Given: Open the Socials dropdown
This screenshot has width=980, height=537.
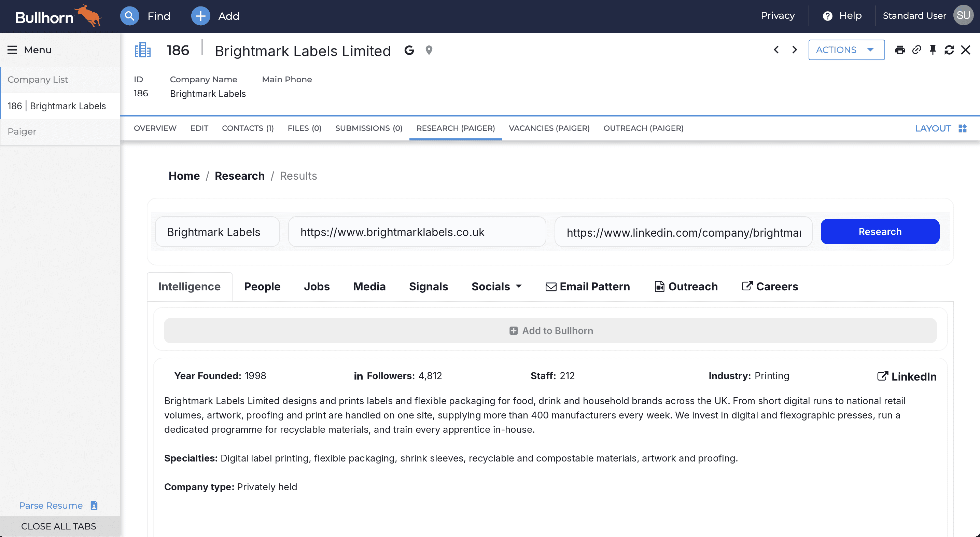Looking at the screenshot, I should coord(496,287).
